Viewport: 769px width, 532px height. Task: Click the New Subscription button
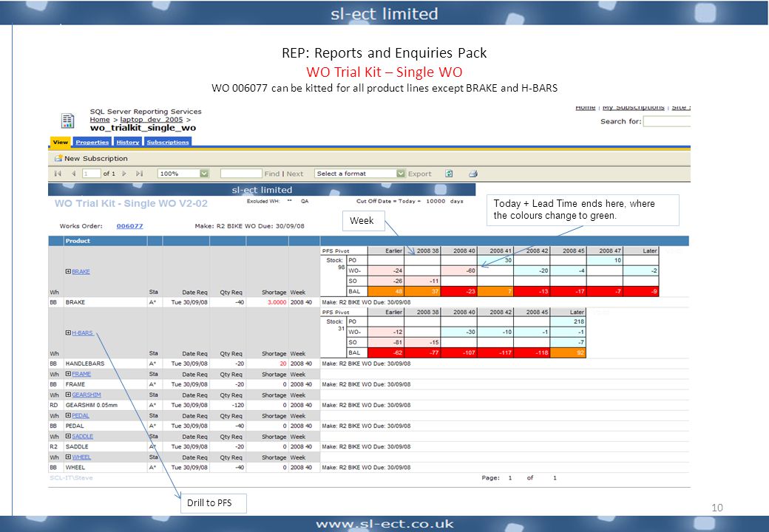pyautogui.click(x=91, y=158)
